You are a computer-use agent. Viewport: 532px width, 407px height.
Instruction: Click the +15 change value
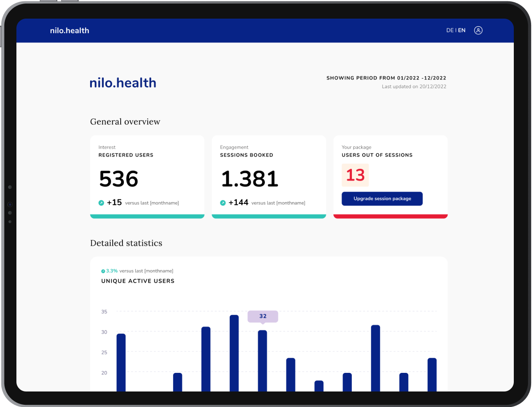pyautogui.click(x=114, y=203)
